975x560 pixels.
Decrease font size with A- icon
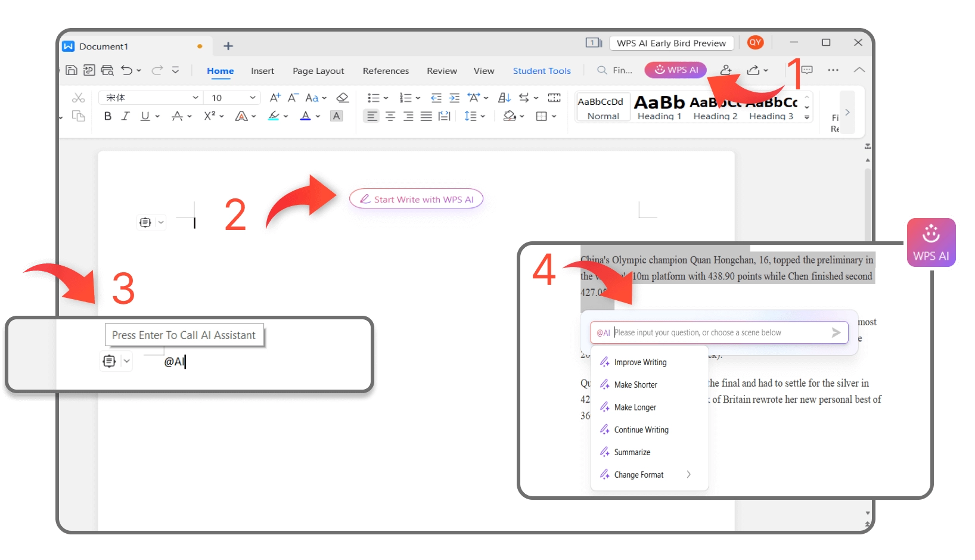pos(293,98)
